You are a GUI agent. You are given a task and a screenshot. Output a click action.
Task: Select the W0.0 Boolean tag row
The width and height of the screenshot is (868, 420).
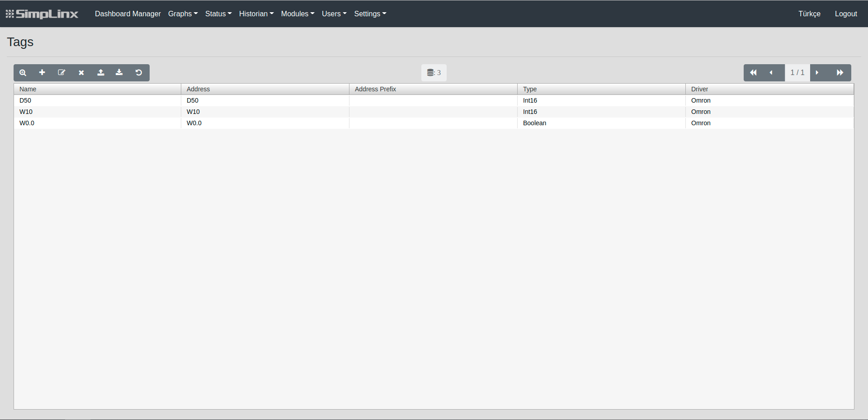click(271, 123)
